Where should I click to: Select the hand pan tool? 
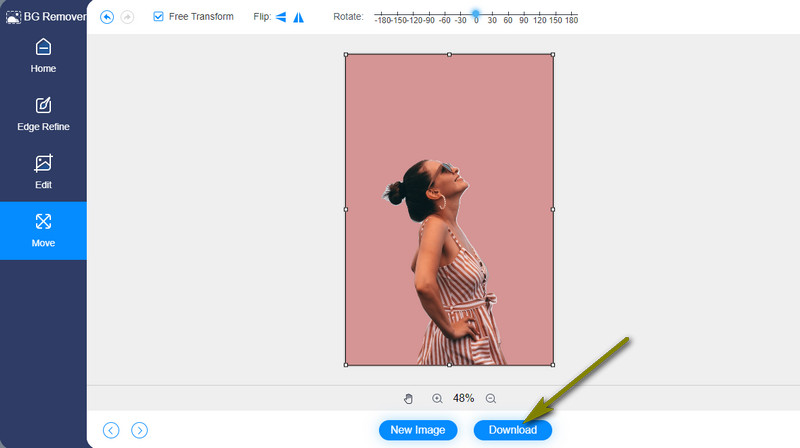(408, 398)
